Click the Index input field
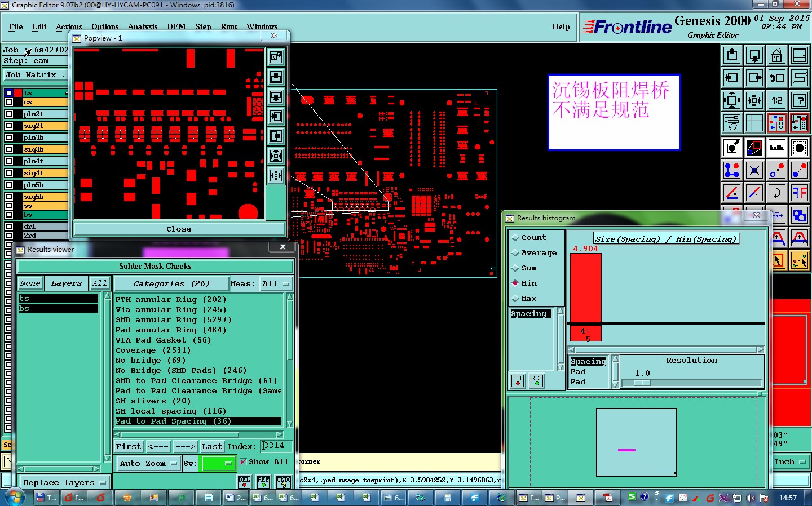The height and width of the screenshot is (506, 812). pos(276,446)
